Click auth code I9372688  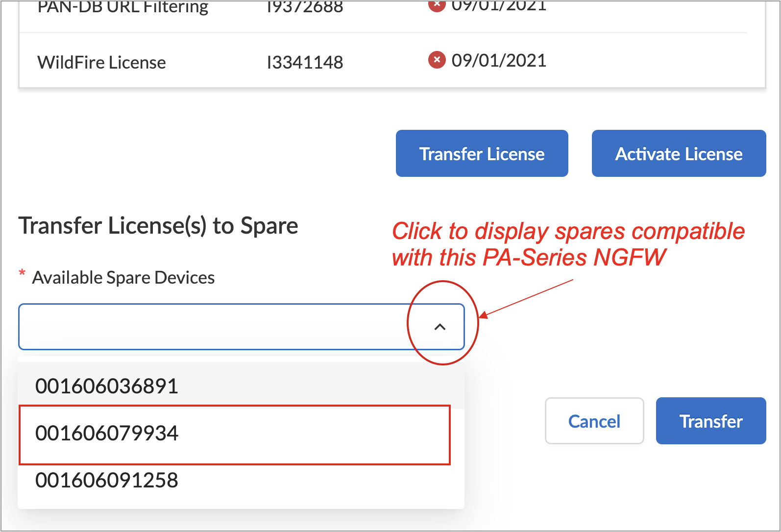tap(305, 7)
